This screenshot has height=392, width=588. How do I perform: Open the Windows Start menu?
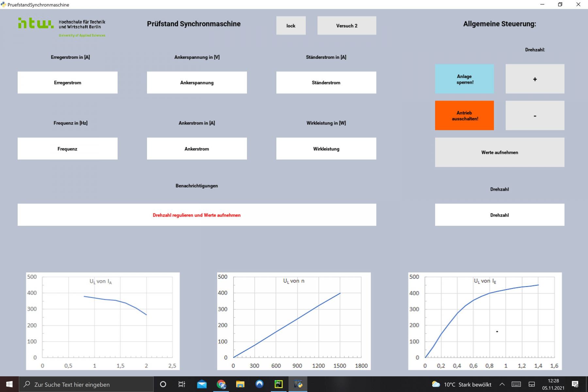(9, 384)
